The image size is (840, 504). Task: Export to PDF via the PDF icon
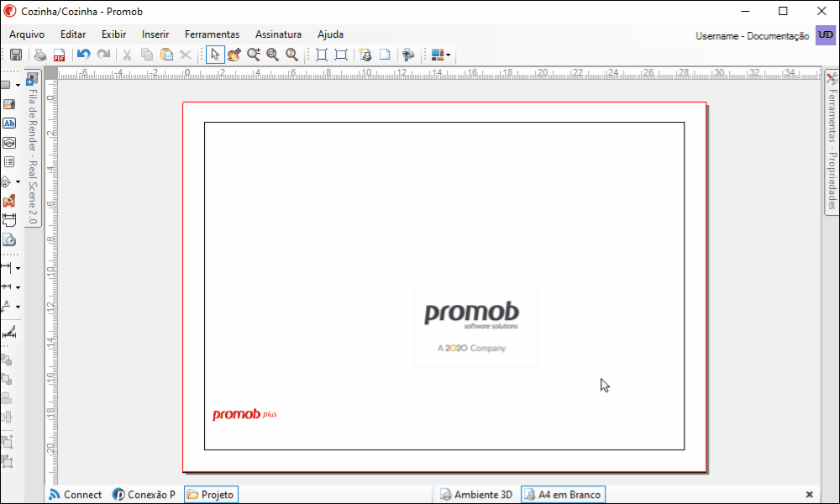(x=59, y=55)
